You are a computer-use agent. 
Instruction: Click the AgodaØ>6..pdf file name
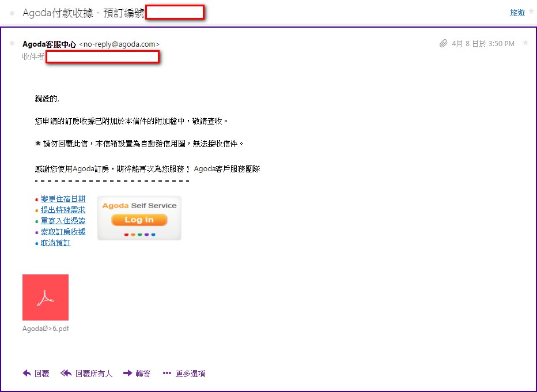tap(46, 328)
